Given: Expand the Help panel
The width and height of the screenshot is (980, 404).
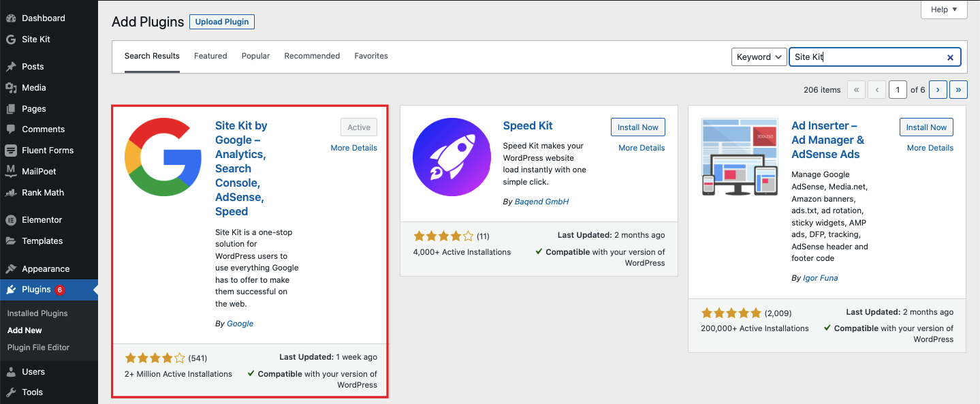Looking at the screenshot, I should click(x=943, y=10).
